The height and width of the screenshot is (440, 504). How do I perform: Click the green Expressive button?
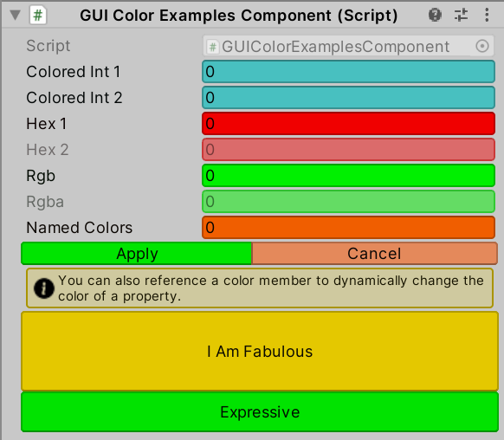point(260,412)
